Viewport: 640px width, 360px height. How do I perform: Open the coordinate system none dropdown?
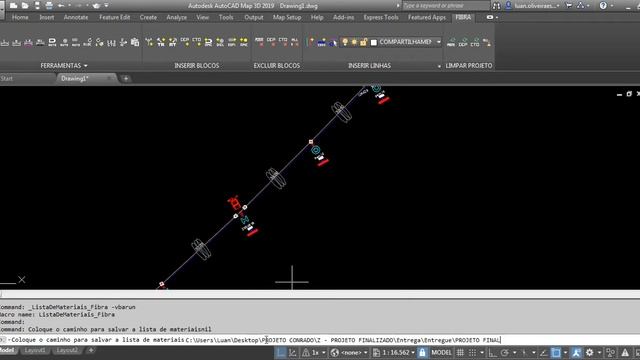[365, 352]
